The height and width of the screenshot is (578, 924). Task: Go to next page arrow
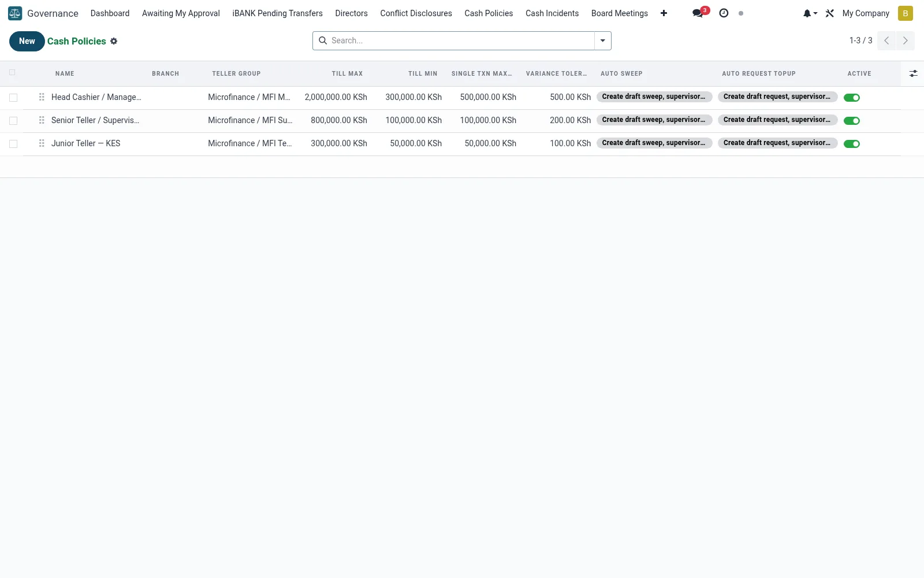coord(905,40)
